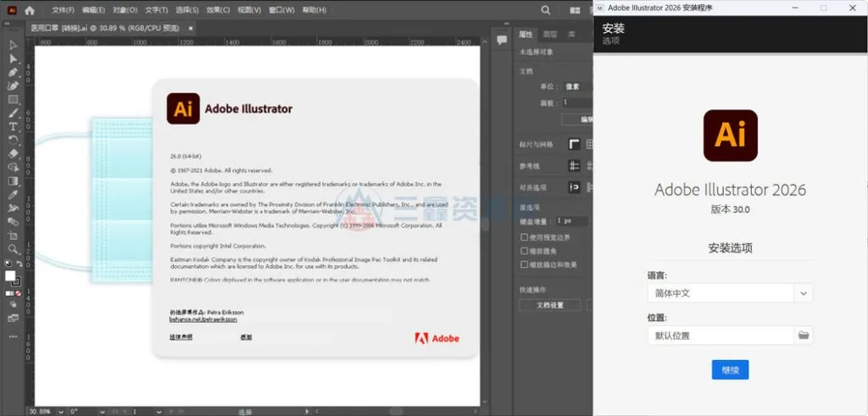Viewport: 868px width, 416px height.
Task: Open the 窗口(W) menu
Action: 281,10
